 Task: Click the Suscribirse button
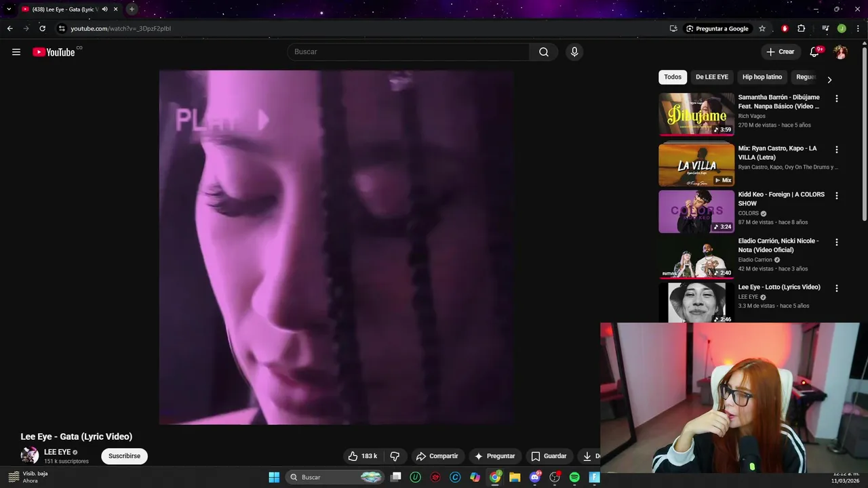[124, 456]
